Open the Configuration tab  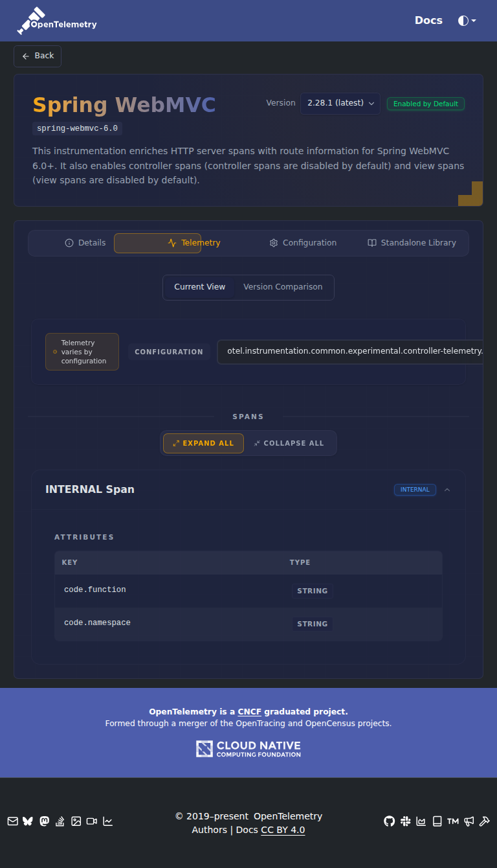click(303, 243)
